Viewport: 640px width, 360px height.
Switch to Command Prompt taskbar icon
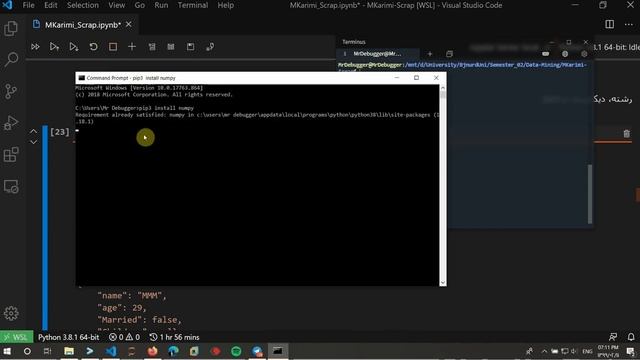[278, 351]
